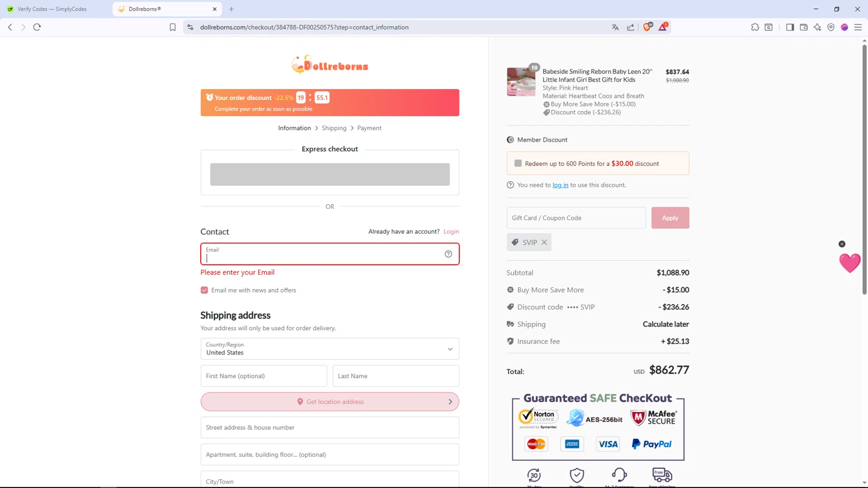Open the VPN shield icon in toolbar
The image size is (868, 488).
pyautogui.click(x=831, y=27)
